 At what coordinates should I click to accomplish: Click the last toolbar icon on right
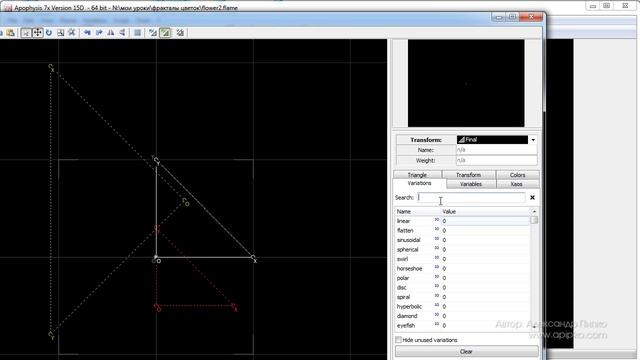tap(180, 33)
